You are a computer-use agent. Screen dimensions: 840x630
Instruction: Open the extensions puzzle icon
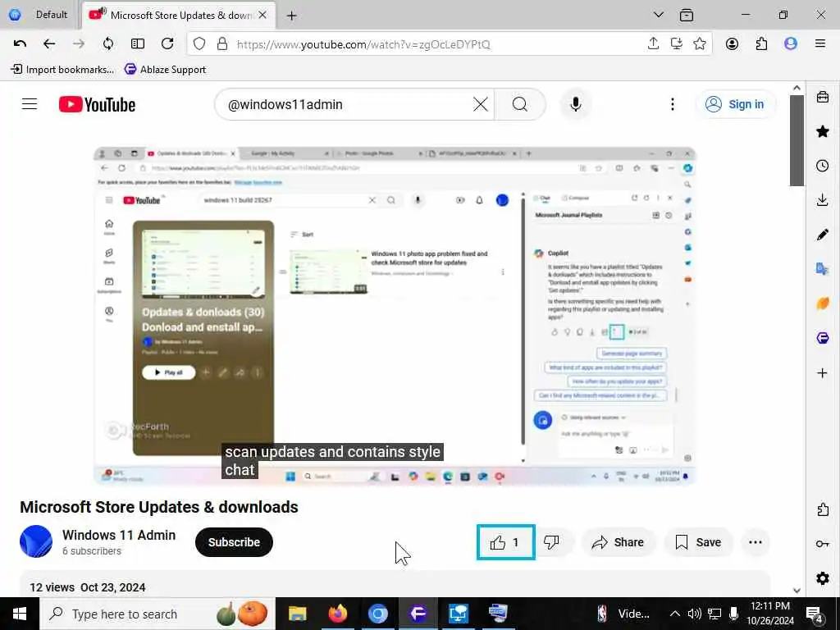[761, 44]
